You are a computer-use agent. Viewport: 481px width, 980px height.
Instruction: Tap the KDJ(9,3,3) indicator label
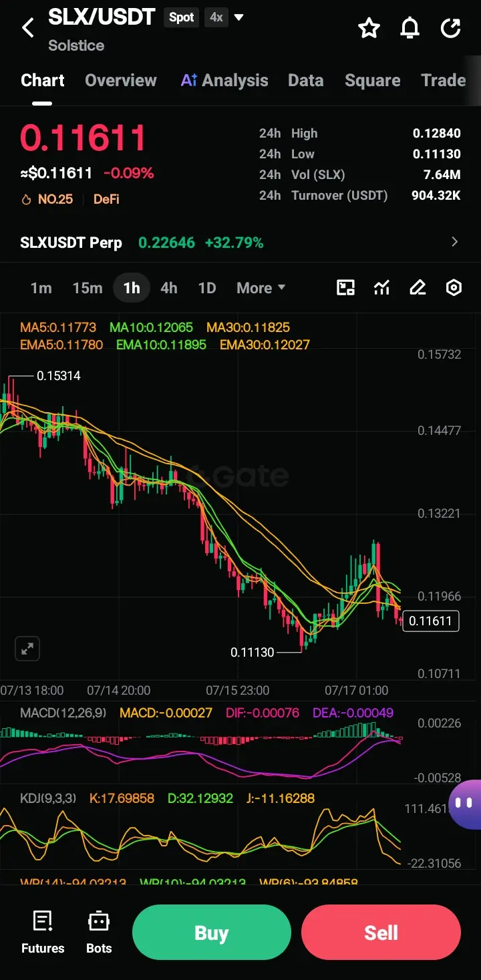[48, 798]
